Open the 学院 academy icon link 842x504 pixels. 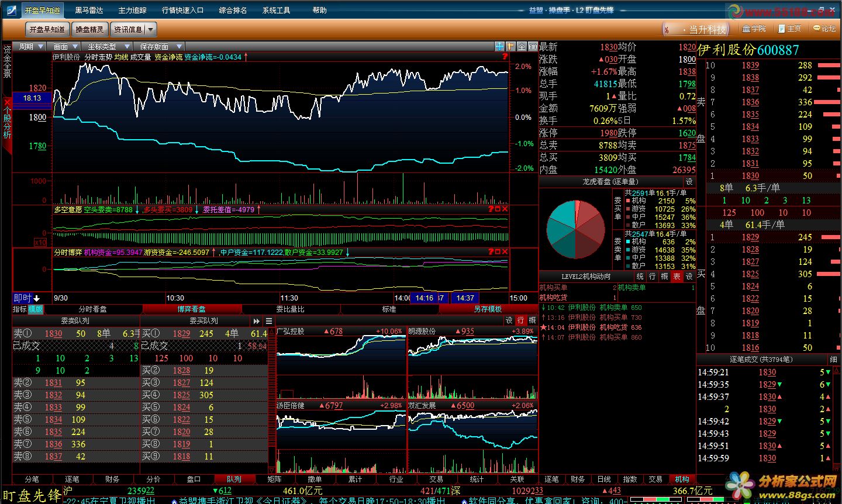coord(754,28)
